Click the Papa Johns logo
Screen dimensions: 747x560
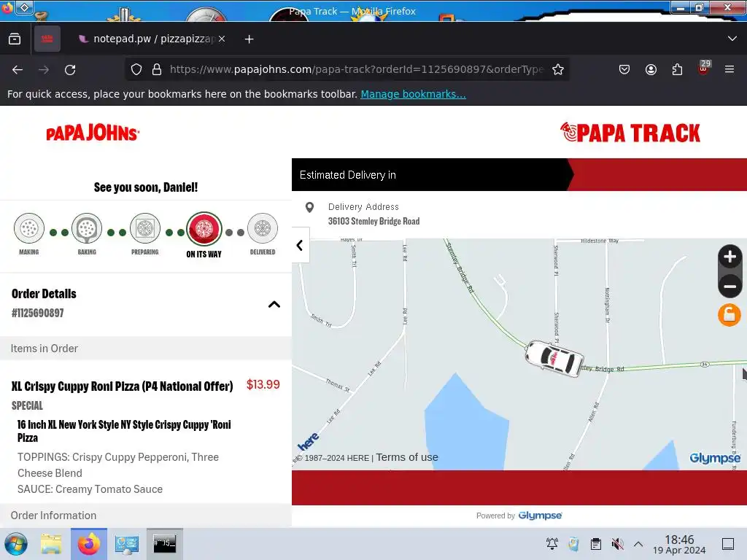[x=93, y=133]
